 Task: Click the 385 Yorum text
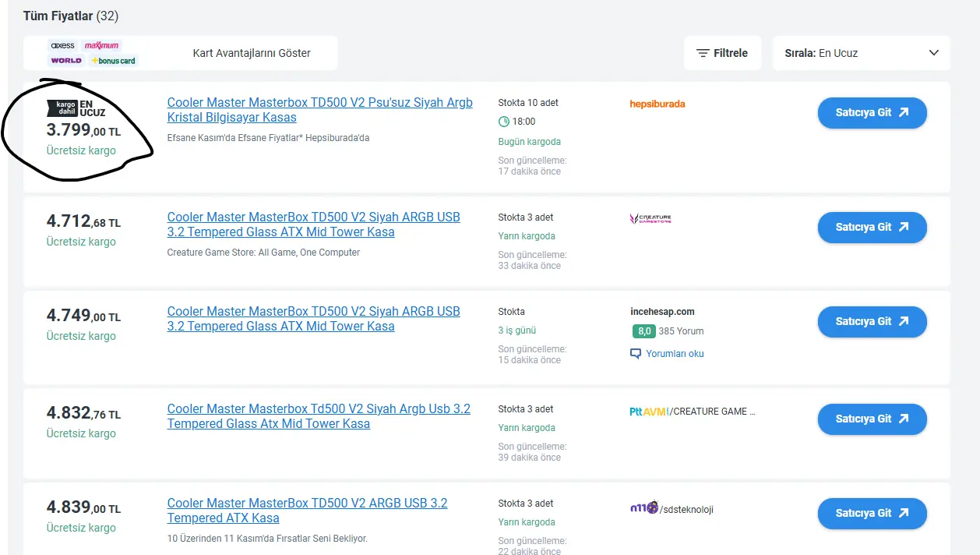pyautogui.click(x=681, y=331)
